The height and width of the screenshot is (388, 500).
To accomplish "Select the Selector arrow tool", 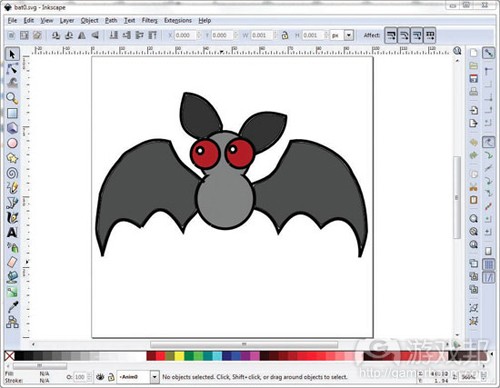I will [12, 54].
